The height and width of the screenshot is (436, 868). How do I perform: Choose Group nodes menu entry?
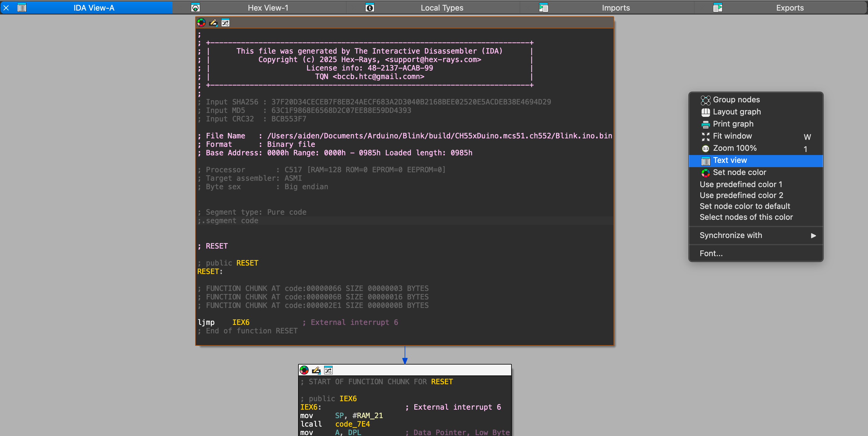736,100
